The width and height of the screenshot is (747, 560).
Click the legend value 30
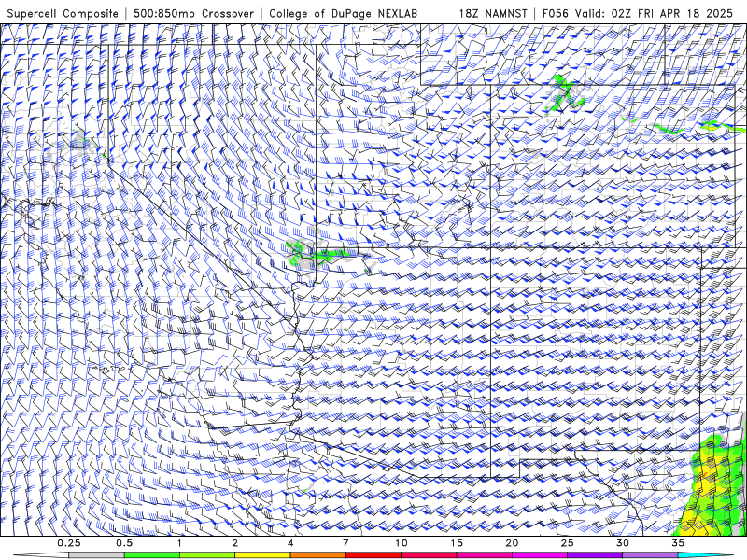pos(623,543)
